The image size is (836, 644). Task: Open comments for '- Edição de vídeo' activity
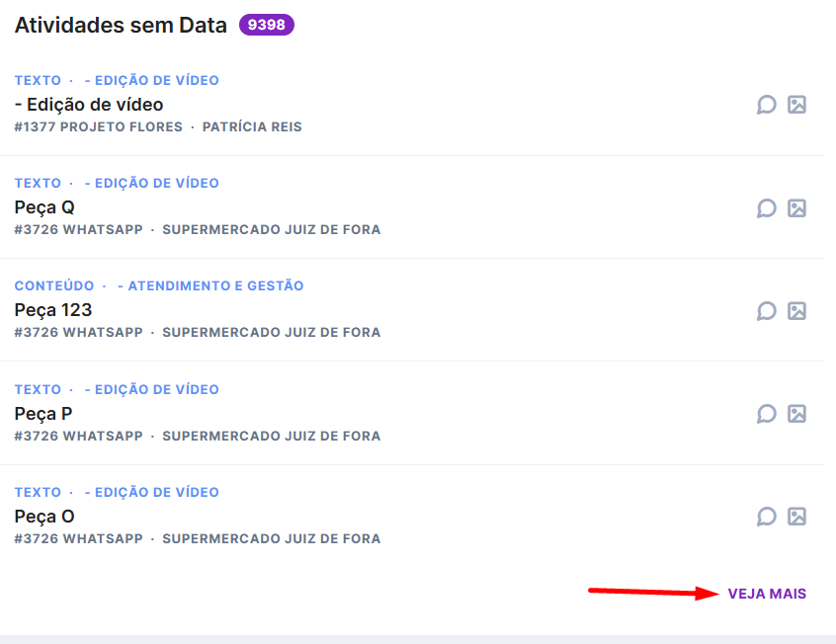tap(766, 105)
